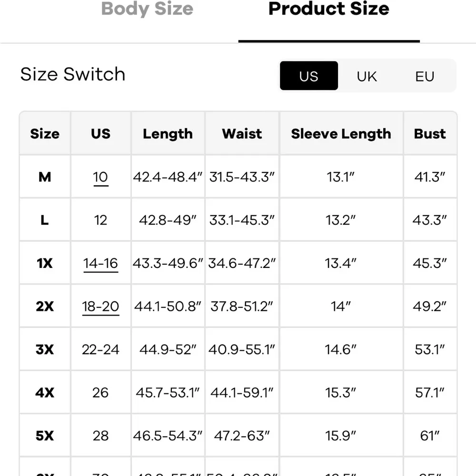
Task: Click the underlined US size 10 link
Action: pos(100,177)
